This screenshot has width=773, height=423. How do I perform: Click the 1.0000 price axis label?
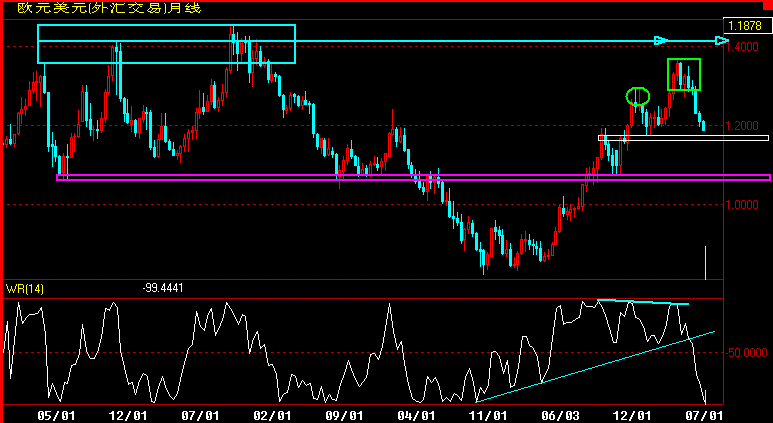pos(741,205)
